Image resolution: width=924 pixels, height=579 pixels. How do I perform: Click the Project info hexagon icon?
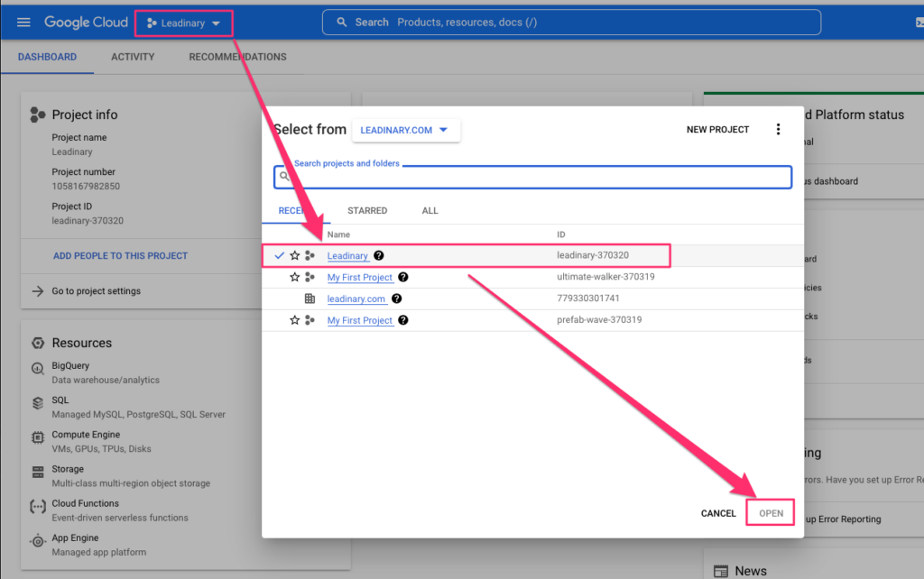pyautogui.click(x=38, y=115)
